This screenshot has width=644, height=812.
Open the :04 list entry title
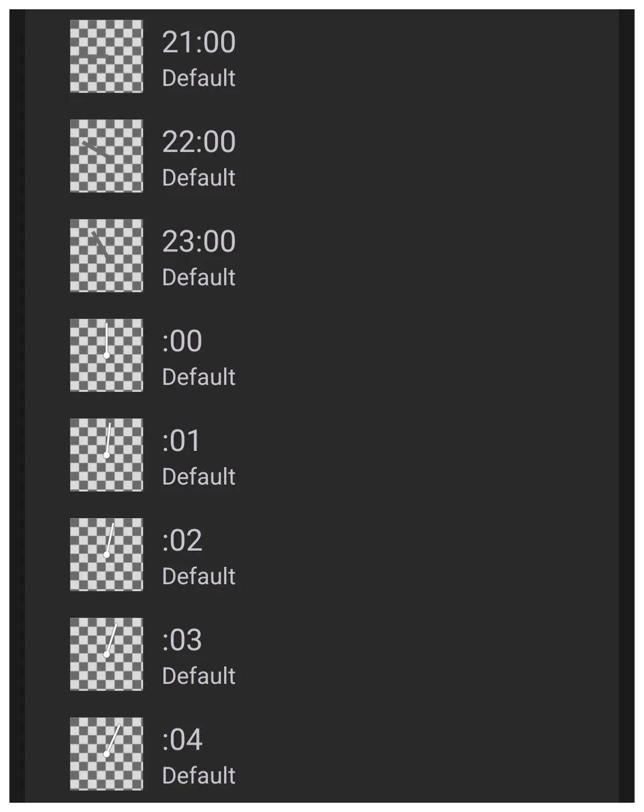[x=182, y=740]
